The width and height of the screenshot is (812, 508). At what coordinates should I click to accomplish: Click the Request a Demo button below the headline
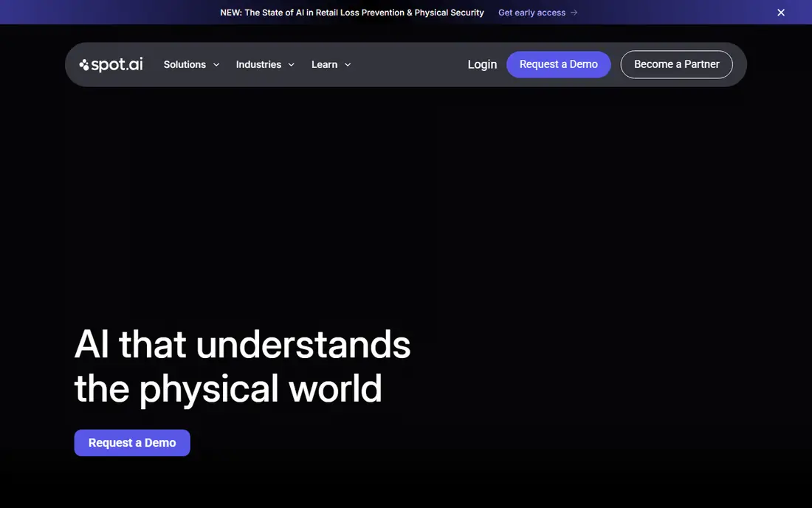pos(132,443)
